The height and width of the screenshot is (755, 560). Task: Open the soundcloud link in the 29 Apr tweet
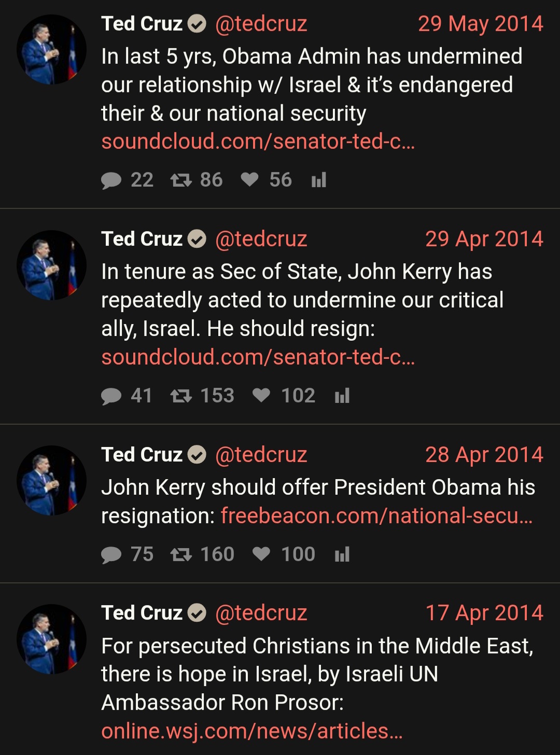[x=258, y=357]
